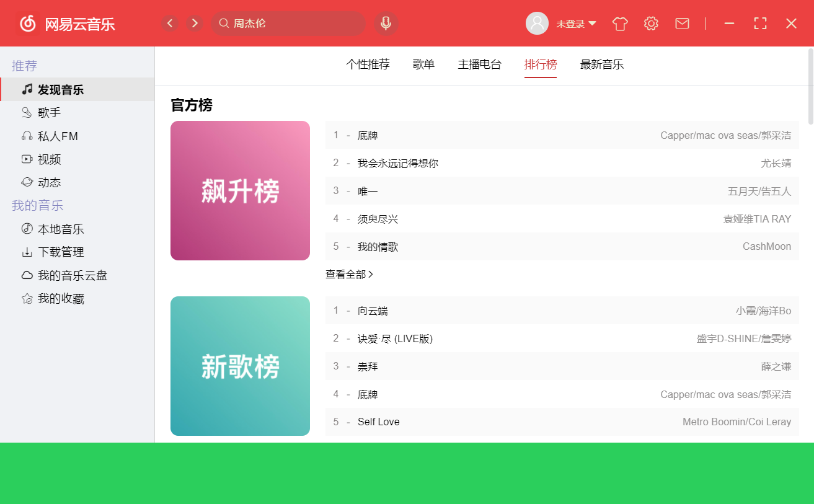Image resolution: width=814 pixels, height=504 pixels.
Task: Open the 新歌榜 chart cover
Action: [240, 366]
